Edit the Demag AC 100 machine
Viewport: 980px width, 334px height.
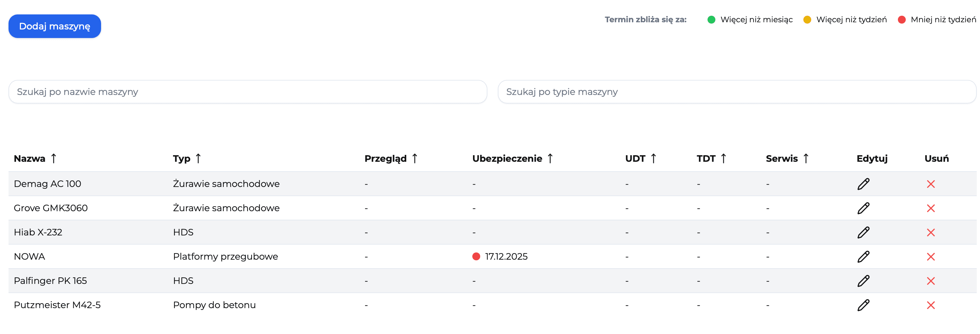[x=864, y=184]
